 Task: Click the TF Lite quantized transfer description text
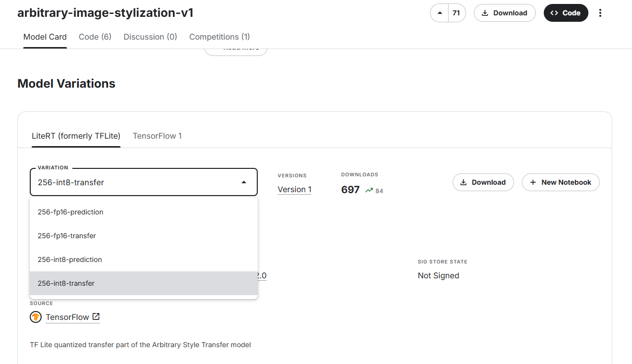(x=140, y=345)
